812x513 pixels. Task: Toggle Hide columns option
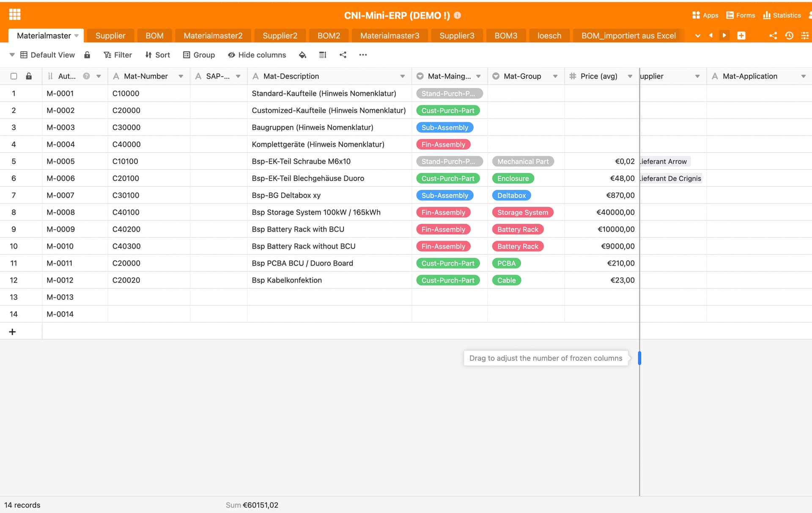tap(257, 55)
